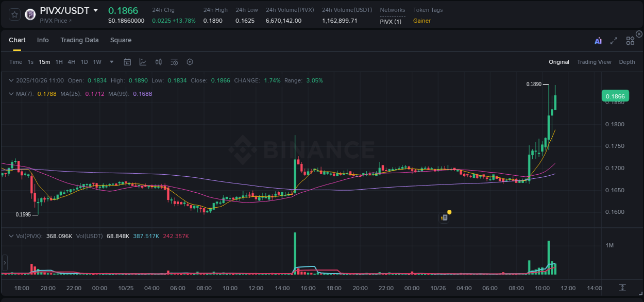Screen dimensions: 644x302
Task: Switch to the Depth chart view
Action: tap(627, 61)
